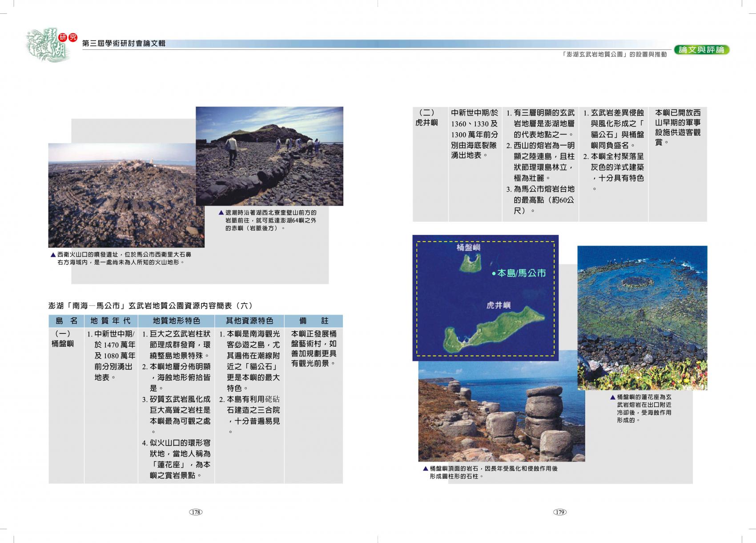The width and height of the screenshot is (756, 543).
Task: Click the green dot beside 本島/馬公市
Action: pos(494,274)
